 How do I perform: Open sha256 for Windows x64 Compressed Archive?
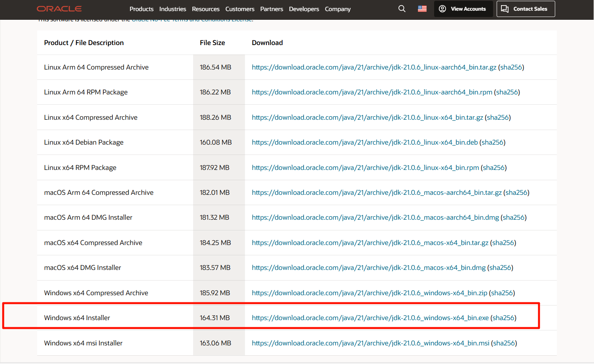pyautogui.click(x=502, y=293)
